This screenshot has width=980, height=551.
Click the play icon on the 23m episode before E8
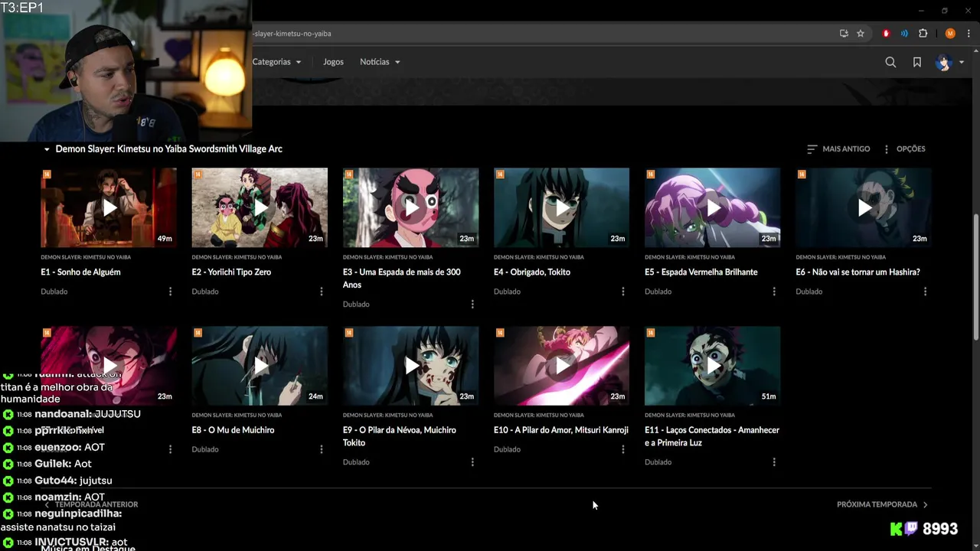pos(110,366)
